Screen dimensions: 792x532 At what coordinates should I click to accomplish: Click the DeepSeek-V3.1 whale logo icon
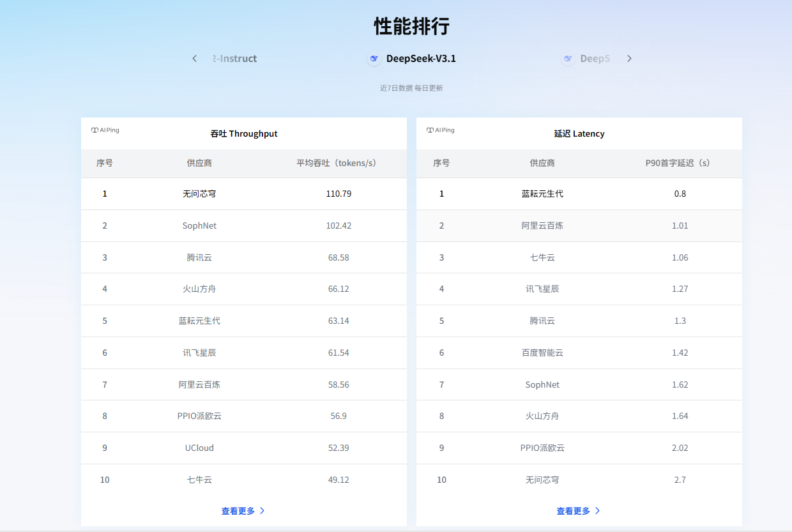click(x=374, y=59)
